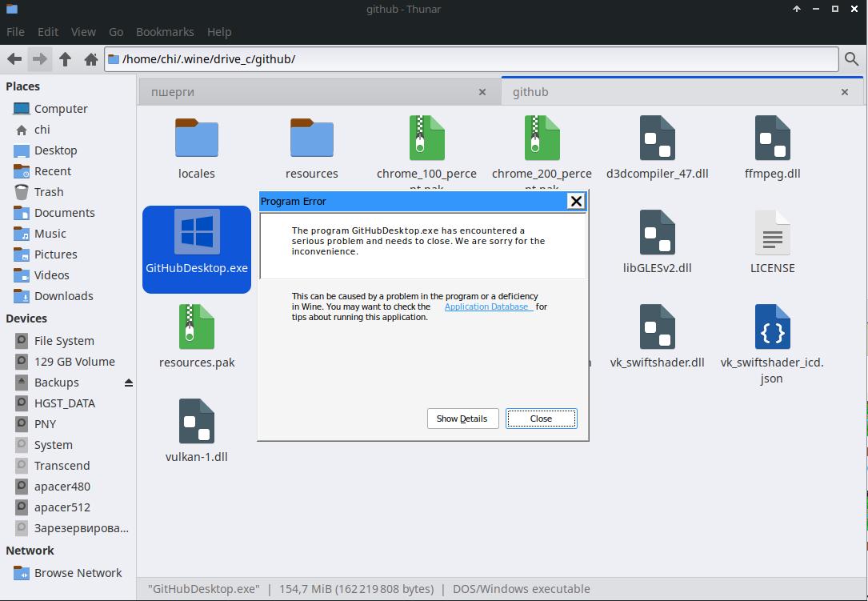Image resolution: width=868 pixels, height=601 pixels.
Task: Open the Bookmarks menu
Action: pos(165,32)
